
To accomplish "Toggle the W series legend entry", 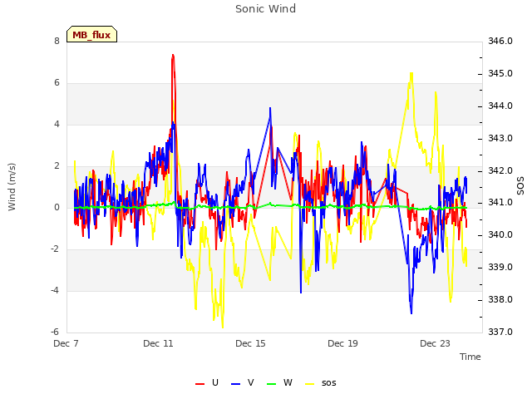I will pyautogui.click(x=279, y=383).
